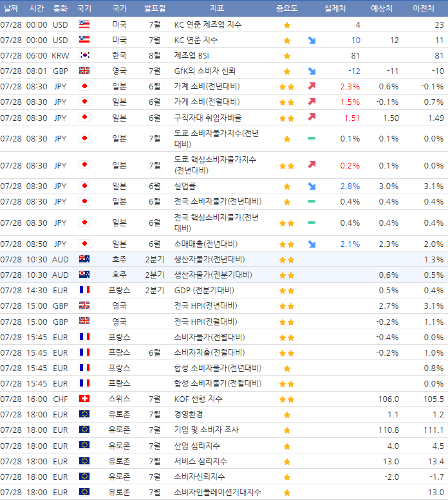Click the Japan flag in 실업률 row

coord(84,186)
